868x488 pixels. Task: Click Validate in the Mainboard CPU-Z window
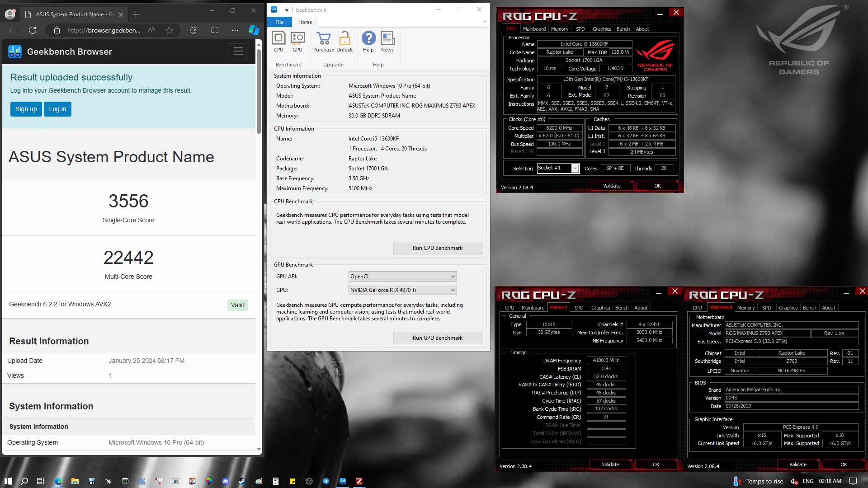click(x=798, y=465)
